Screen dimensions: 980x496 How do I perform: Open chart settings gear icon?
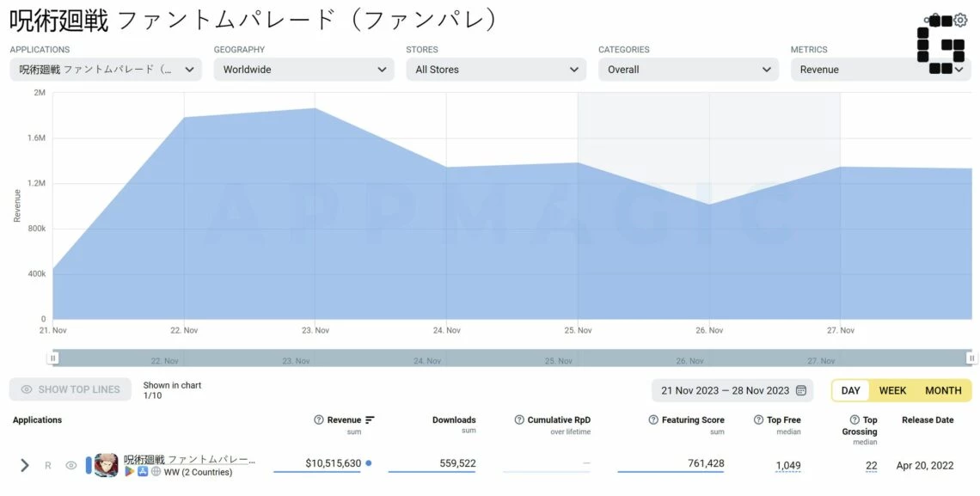coord(960,21)
